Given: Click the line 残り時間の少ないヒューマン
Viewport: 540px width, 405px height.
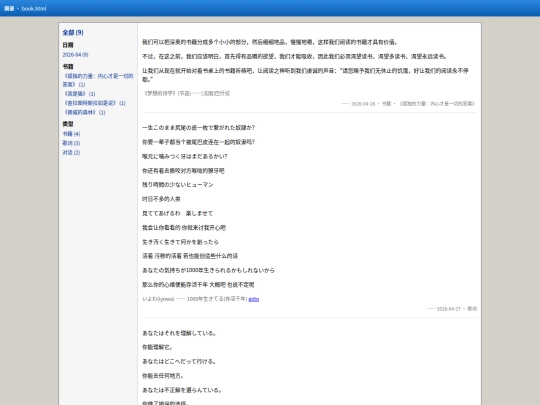Looking at the screenshot, I should (x=178, y=185).
